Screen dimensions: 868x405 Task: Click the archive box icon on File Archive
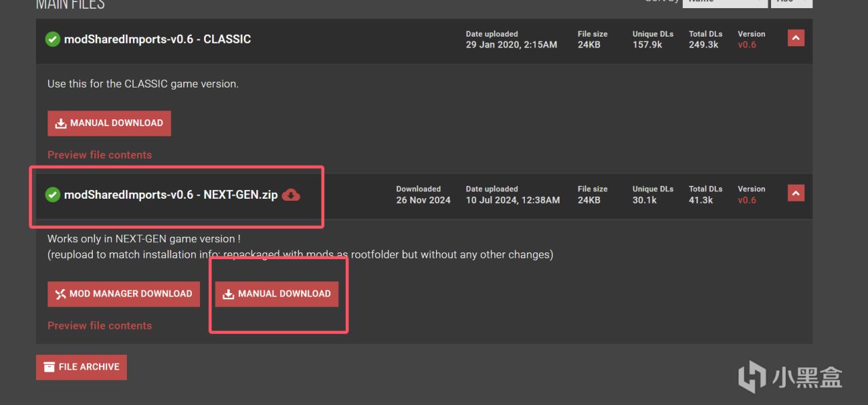point(49,367)
